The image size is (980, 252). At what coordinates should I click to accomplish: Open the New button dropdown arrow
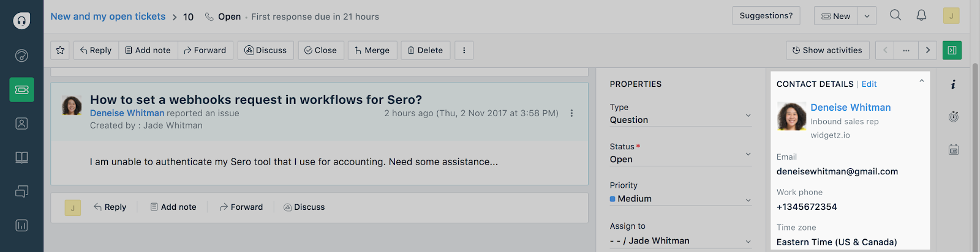[867, 17]
